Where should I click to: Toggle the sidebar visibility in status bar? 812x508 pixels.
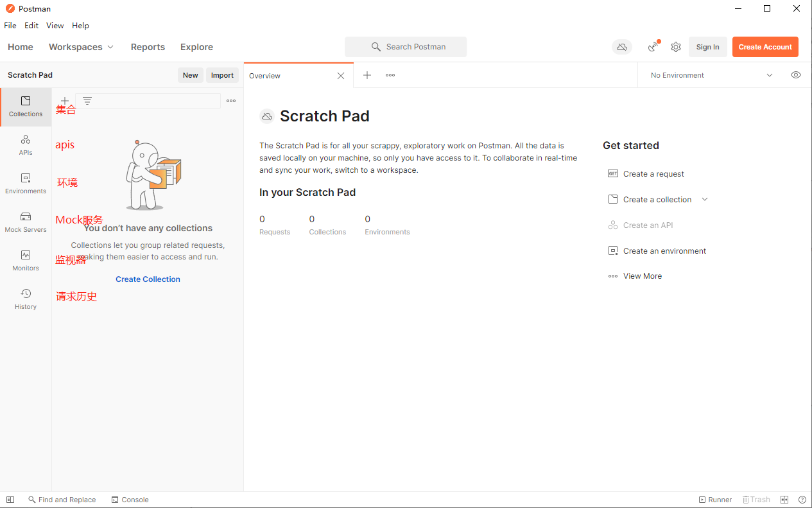10,500
